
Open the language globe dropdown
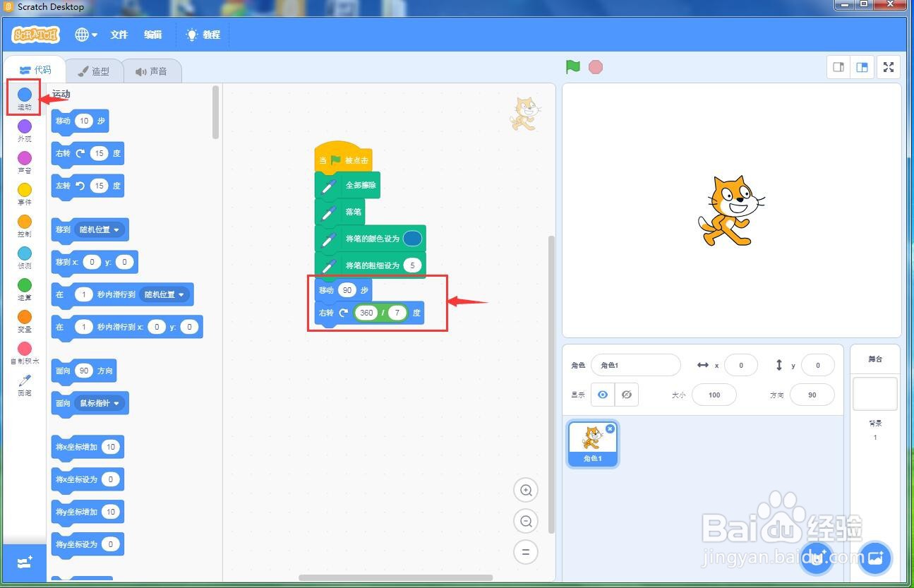coord(85,34)
